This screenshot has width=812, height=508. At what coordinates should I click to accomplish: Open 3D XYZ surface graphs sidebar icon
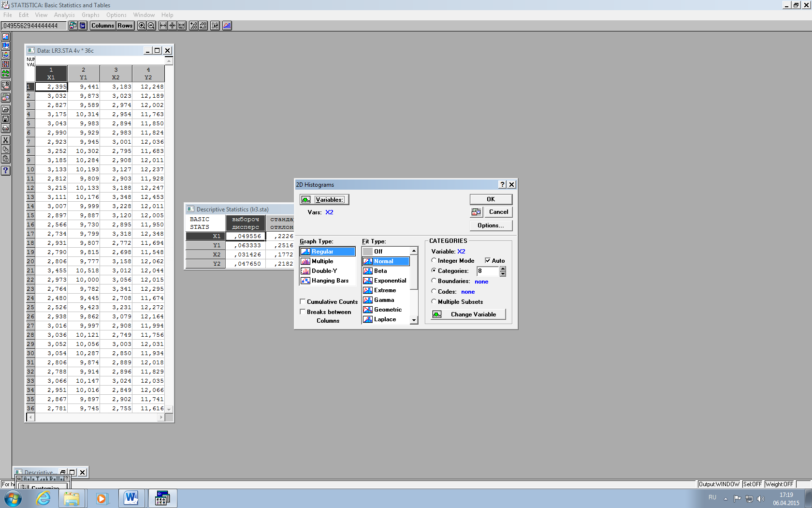(6, 55)
